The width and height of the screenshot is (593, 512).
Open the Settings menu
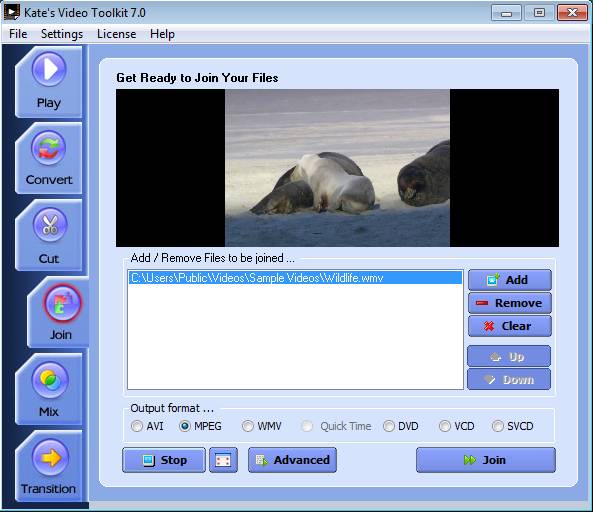tap(62, 34)
